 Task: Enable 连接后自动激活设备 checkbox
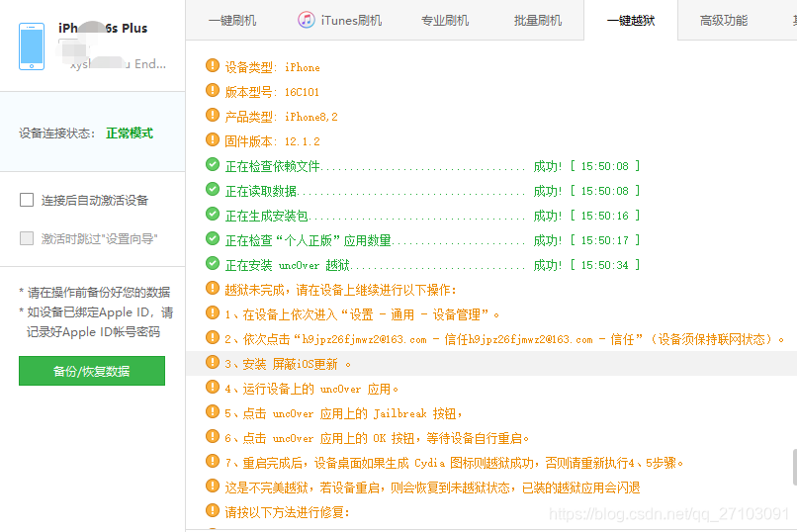coord(27,200)
